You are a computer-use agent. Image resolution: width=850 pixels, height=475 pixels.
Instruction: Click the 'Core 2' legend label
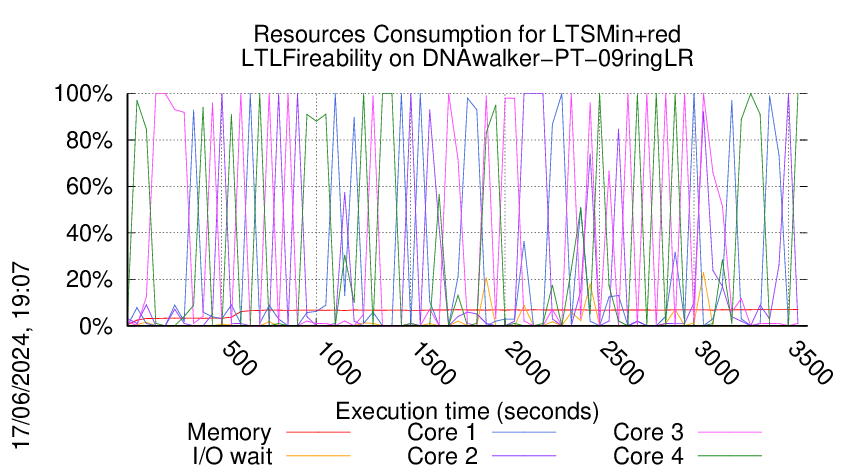coord(442,456)
